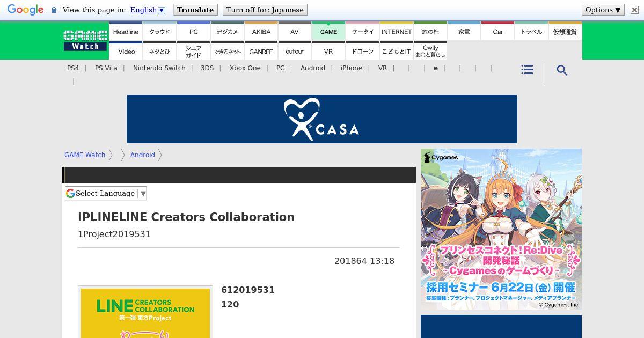
Task: Open the VR tab in second row
Action: (328, 51)
